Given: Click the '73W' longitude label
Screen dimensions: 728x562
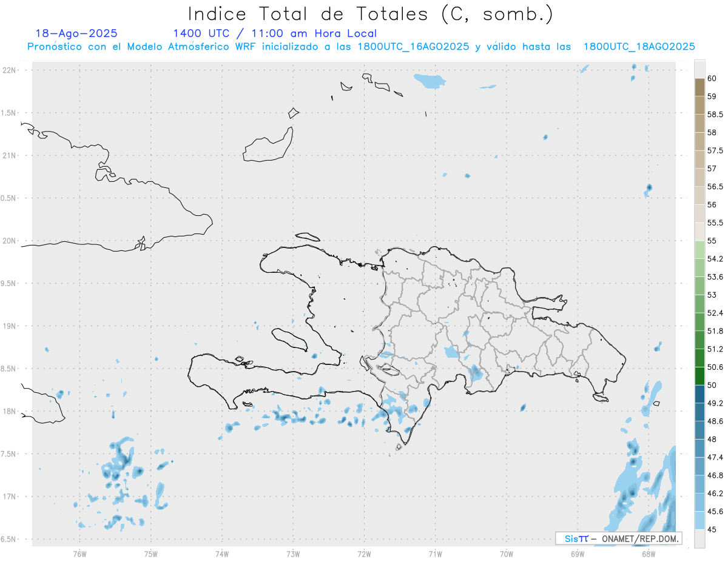Looking at the screenshot, I should click(293, 554).
